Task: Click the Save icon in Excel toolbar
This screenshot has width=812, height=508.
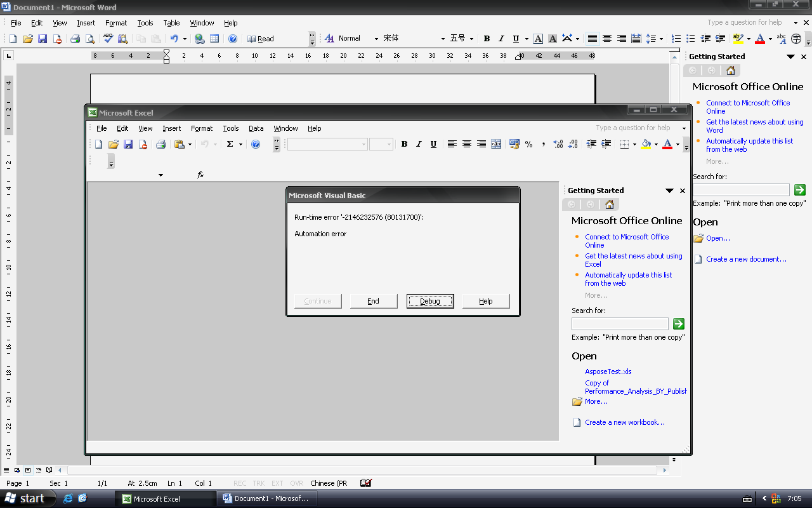Action: coord(128,144)
